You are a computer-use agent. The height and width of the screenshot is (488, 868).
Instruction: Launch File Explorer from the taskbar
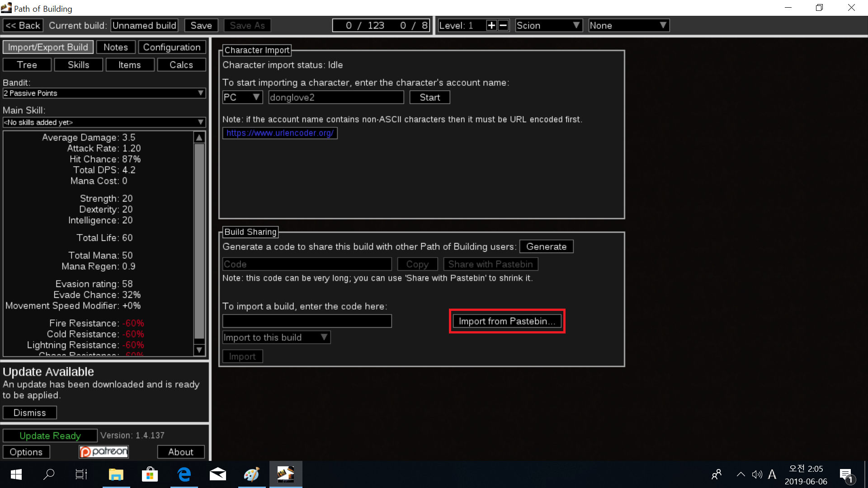tap(116, 474)
